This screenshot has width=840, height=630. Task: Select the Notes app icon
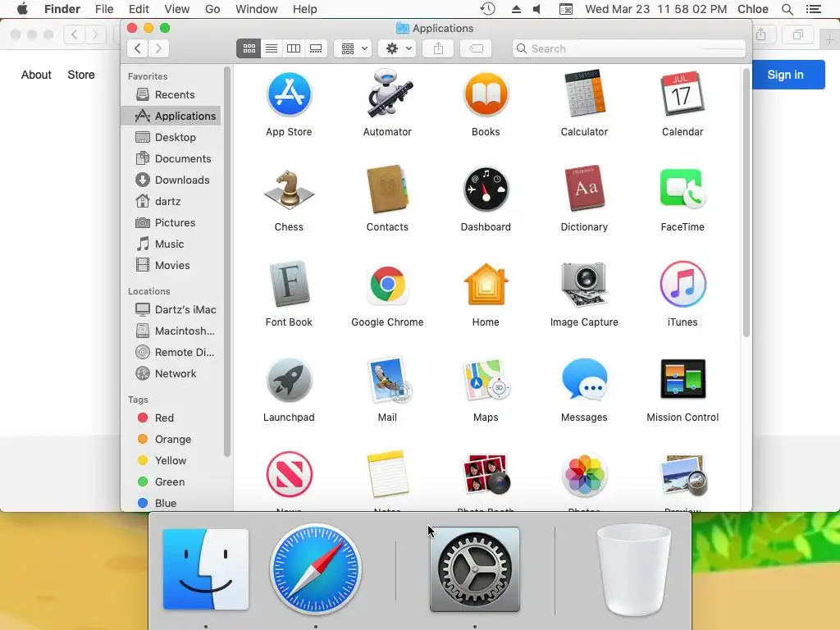387,474
